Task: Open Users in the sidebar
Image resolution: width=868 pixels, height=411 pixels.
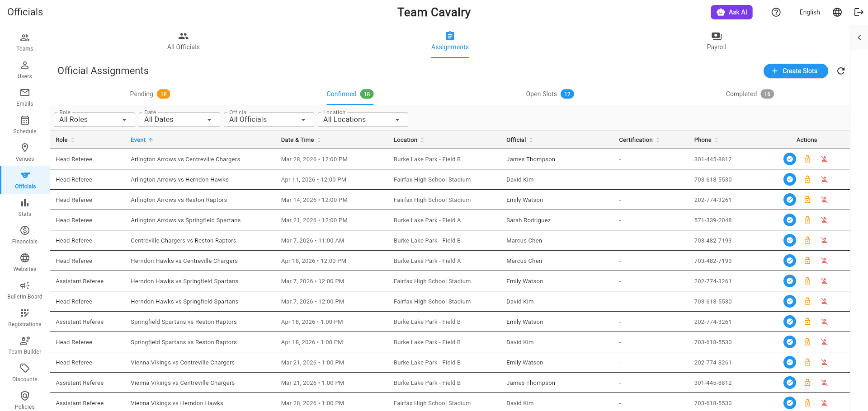Action: pos(25,70)
